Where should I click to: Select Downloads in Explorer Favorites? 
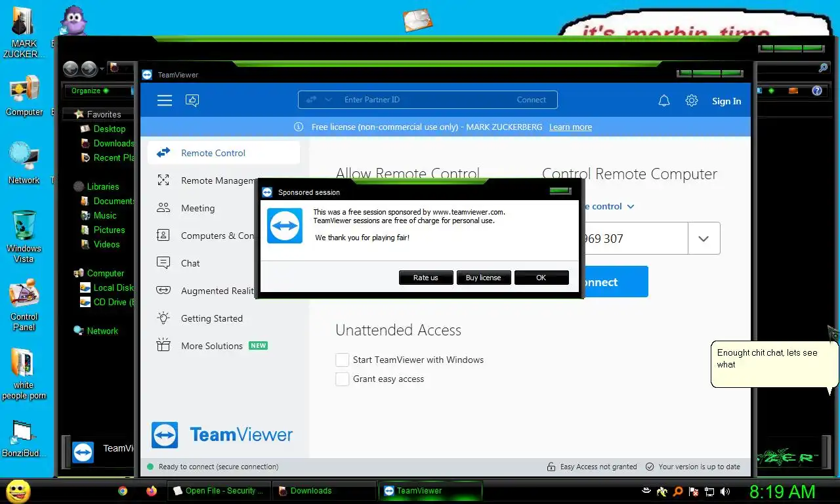113,143
